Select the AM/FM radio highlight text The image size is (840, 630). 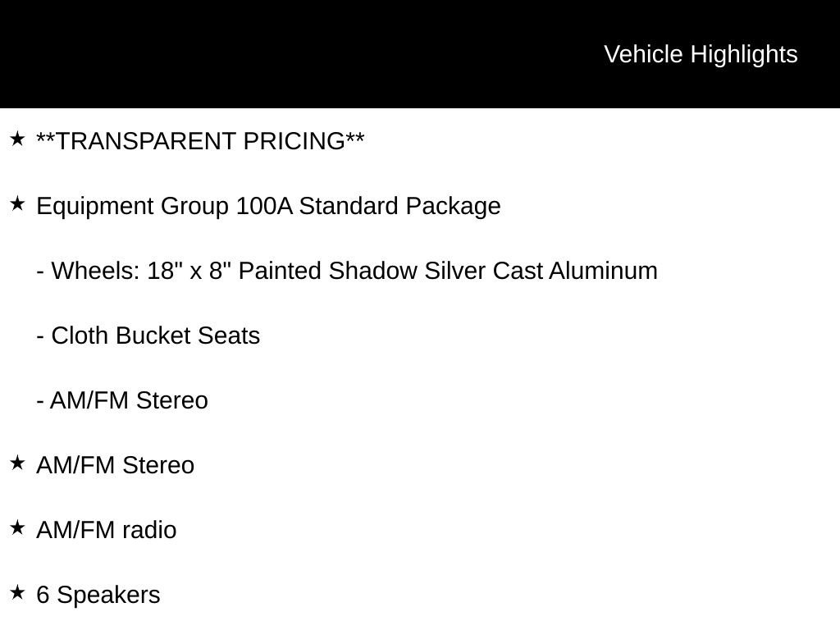(x=107, y=530)
